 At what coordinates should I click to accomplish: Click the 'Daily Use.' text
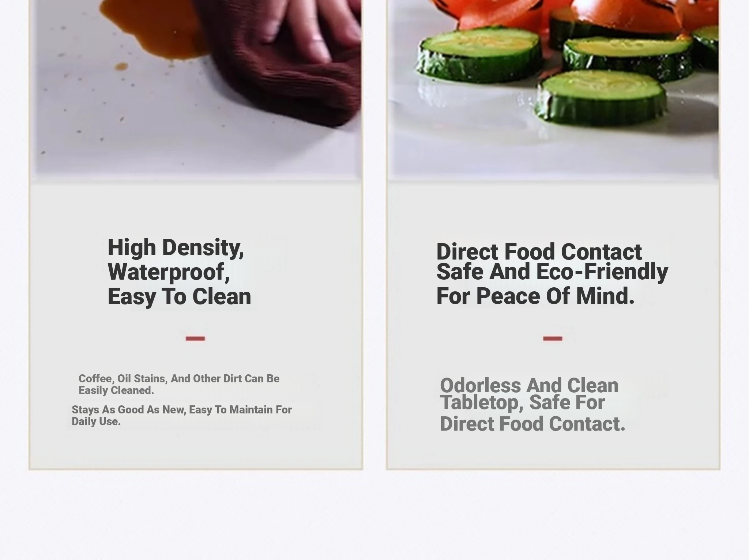(x=96, y=421)
